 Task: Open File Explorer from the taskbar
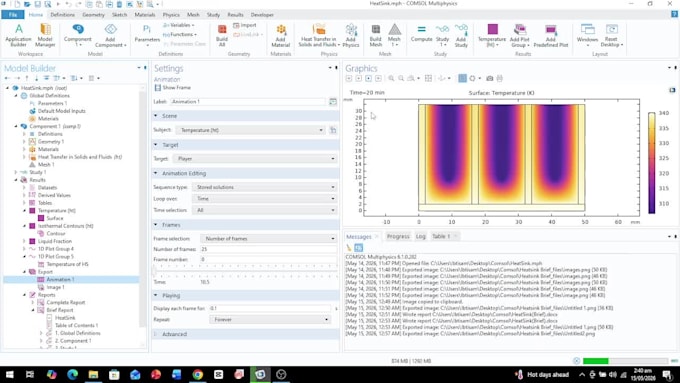click(x=93, y=374)
